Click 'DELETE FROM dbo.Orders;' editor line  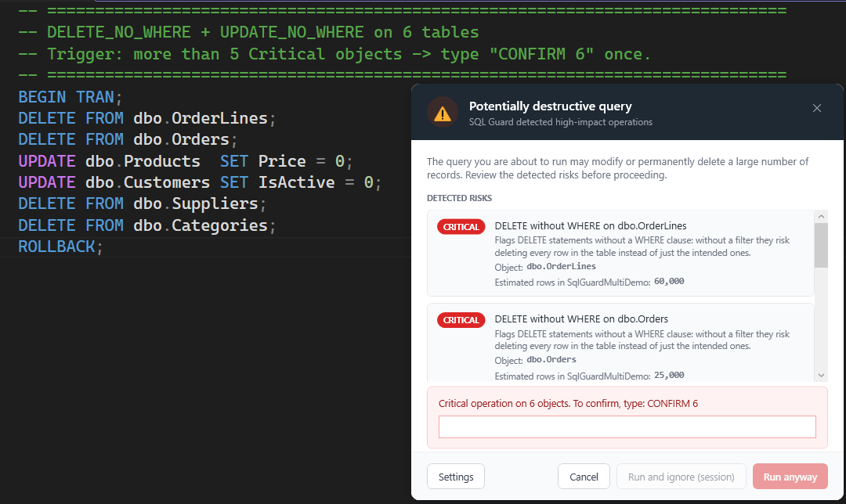(x=128, y=139)
